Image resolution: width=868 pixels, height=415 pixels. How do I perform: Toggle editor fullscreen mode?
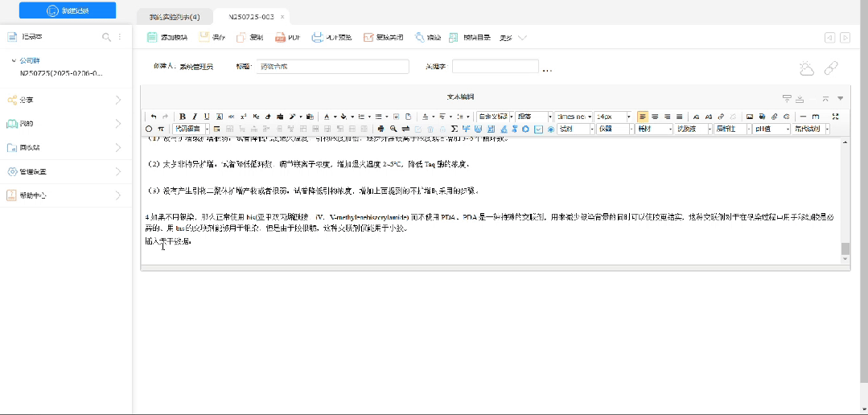click(835, 117)
